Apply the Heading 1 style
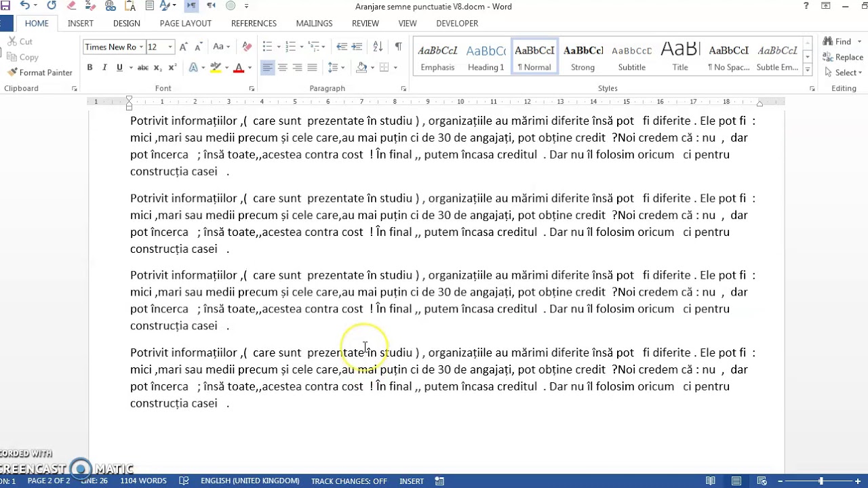The height and width of the screenshot is (488, 868). pyautogui.click(x=486, y=58)
